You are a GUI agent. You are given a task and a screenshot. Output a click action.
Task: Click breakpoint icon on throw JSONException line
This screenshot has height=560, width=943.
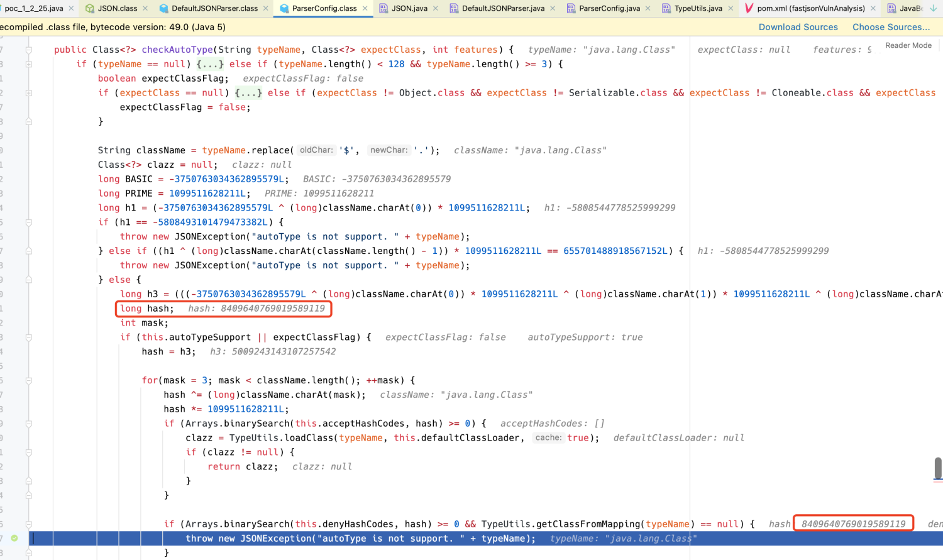point(14,538)
